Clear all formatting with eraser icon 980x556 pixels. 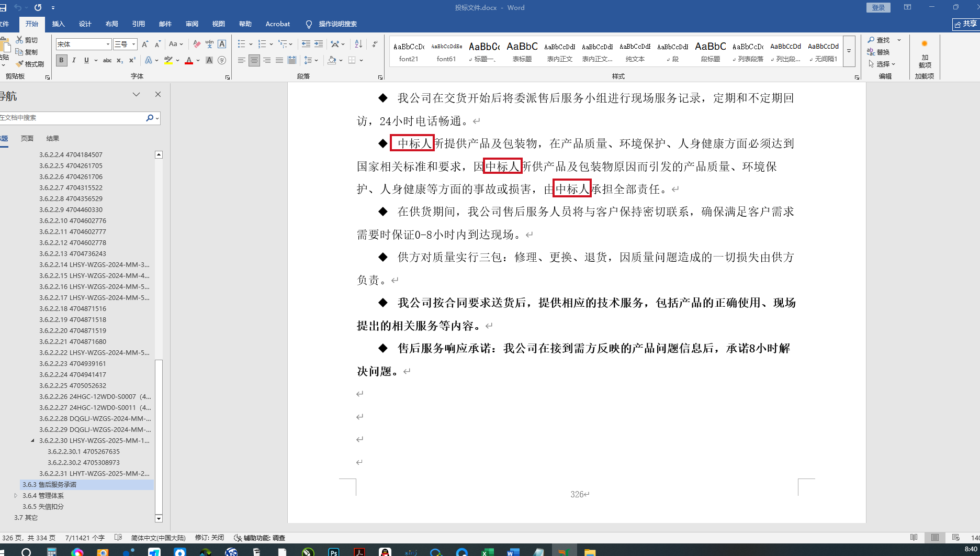[197, 45]
